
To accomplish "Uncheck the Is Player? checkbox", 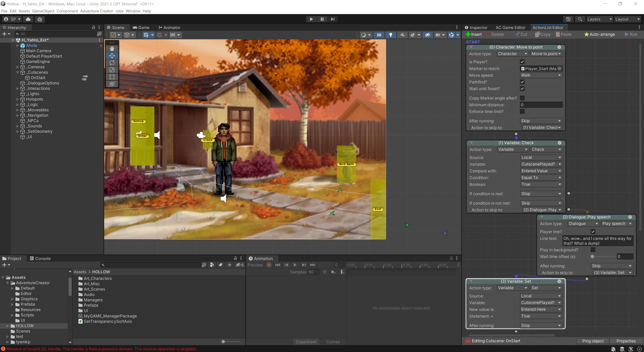I will click(522, 62).
